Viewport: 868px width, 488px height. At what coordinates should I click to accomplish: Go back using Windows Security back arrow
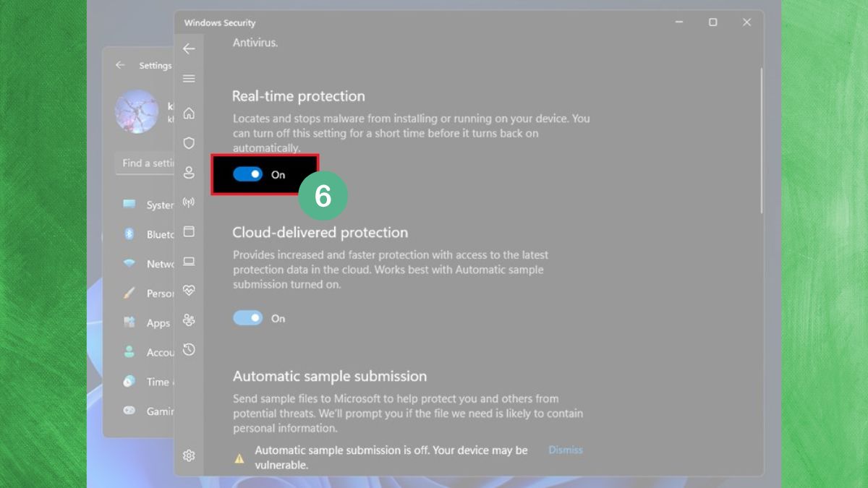pyautogui.click(x=189, y=49)
